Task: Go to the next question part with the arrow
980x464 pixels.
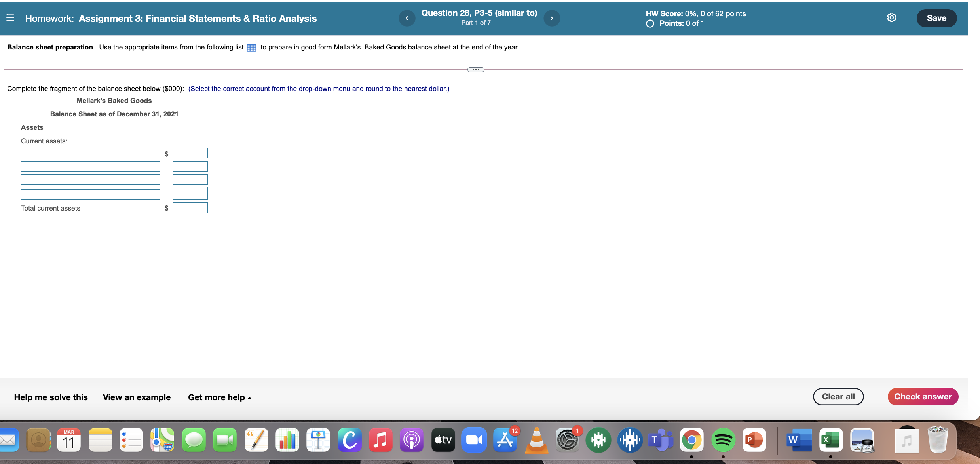Action: 551,18
